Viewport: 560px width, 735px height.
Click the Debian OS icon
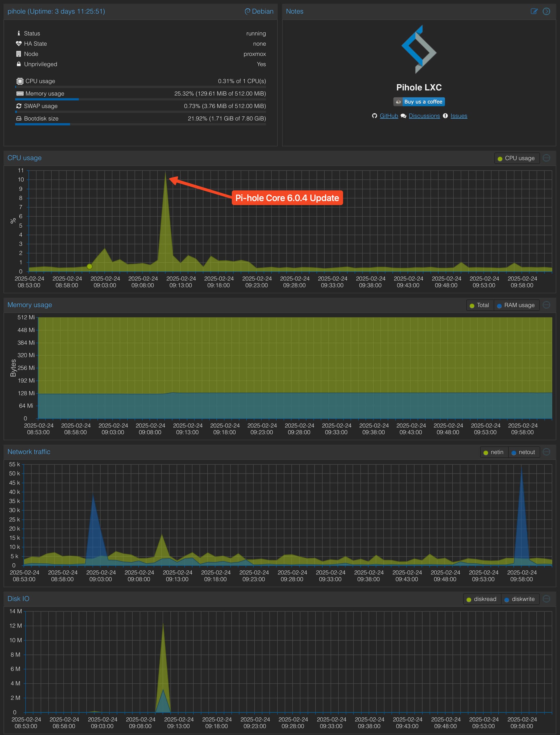click(x=247, y=11)
